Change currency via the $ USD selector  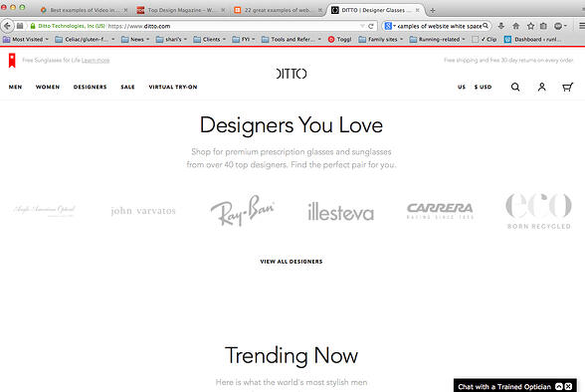point(483,87)
